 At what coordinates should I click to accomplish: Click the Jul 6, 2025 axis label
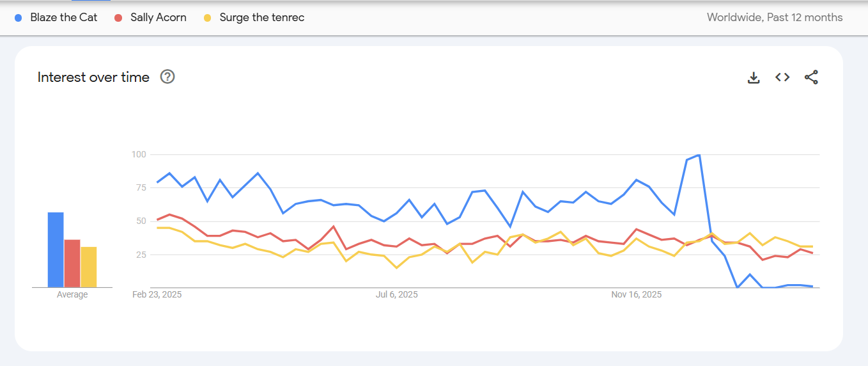(x=397, y=295)
